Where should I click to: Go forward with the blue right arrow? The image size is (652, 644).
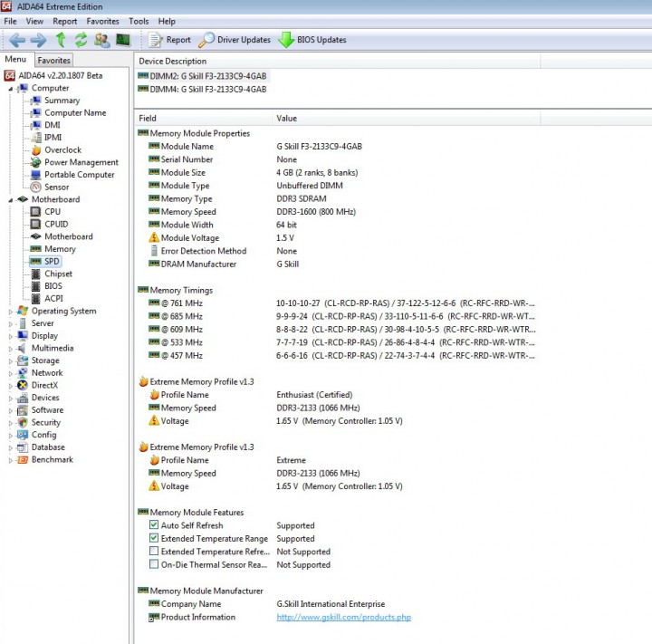[x=38, y=40]
